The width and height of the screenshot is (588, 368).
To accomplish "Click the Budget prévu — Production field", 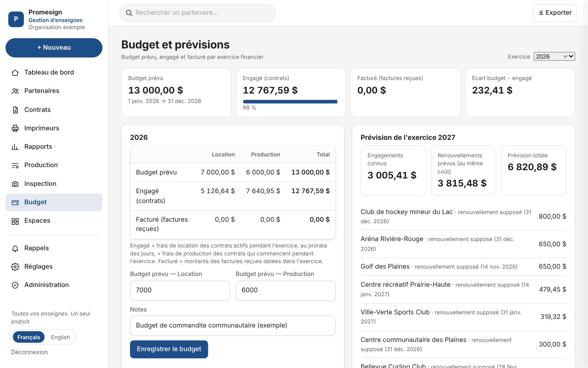I will (x=285, y=290).
